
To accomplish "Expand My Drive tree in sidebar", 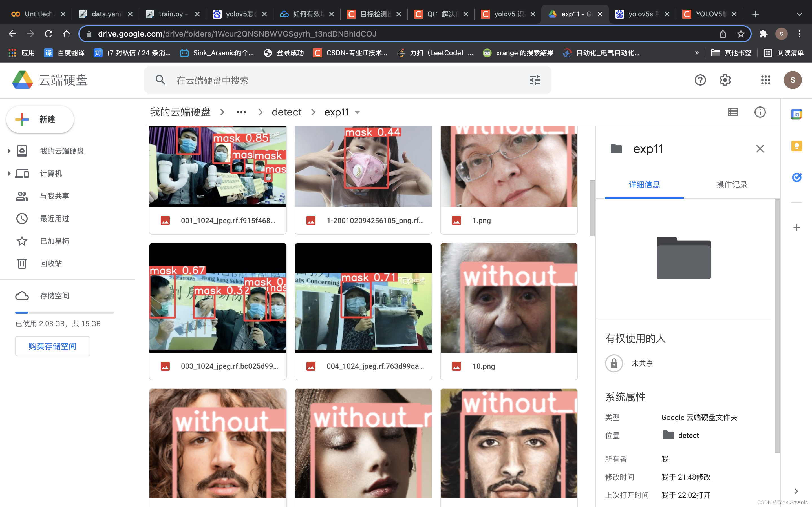I will [x=9, y=151].
